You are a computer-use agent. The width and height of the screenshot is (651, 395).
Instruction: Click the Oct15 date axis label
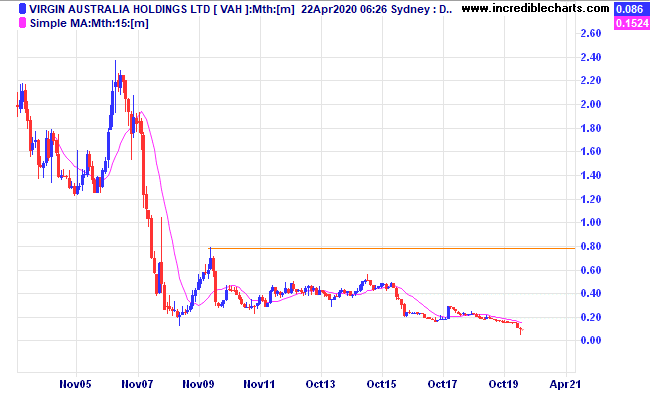[x=382, y=384]
